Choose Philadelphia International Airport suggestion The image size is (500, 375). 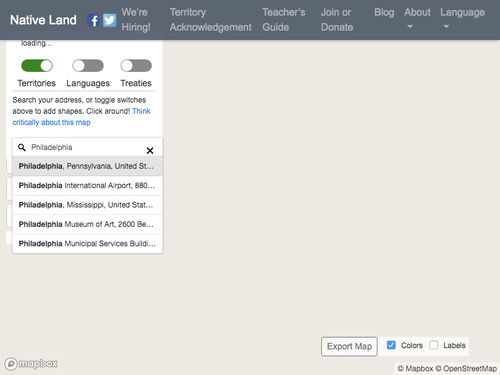tap(87, 185)
